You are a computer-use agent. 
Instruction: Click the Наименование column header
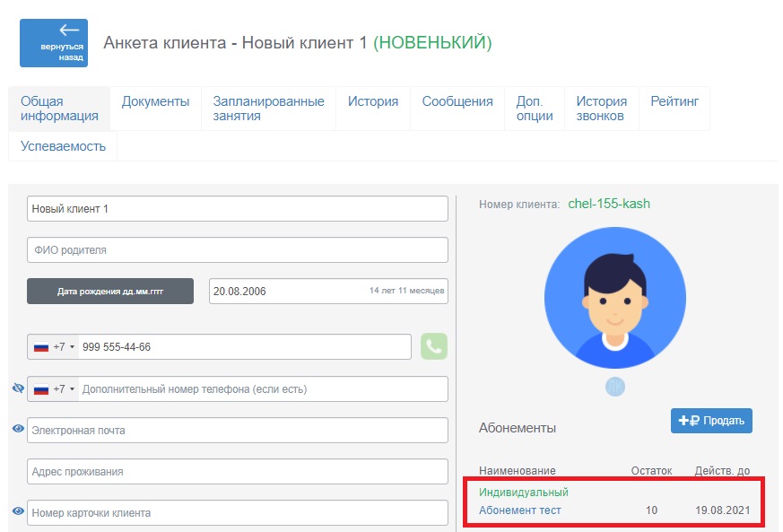518,471
